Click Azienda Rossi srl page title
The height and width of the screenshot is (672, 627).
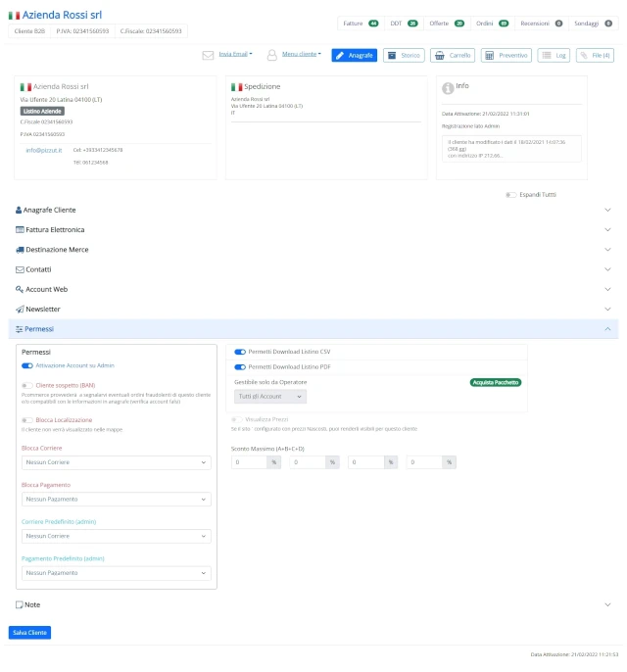pos(62,15)
